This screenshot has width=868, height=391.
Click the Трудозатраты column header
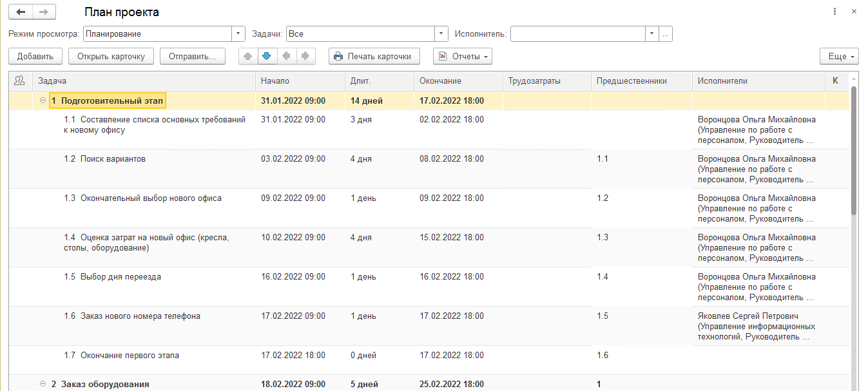tap(547, 81)
